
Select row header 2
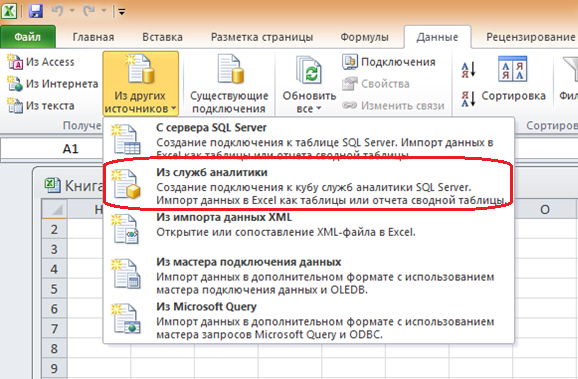click(55, 229)
